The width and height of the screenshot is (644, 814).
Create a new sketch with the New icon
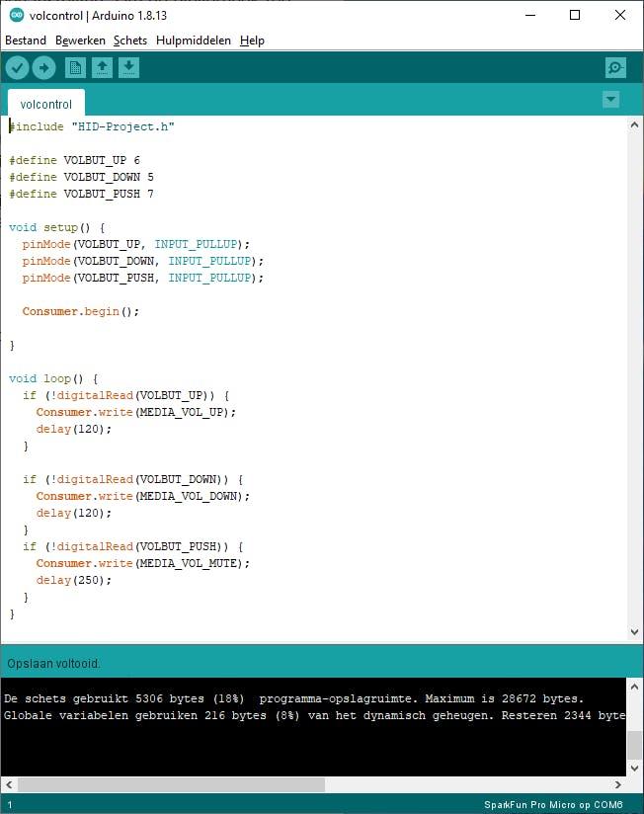pyautogui.click(x=75, y=68)
